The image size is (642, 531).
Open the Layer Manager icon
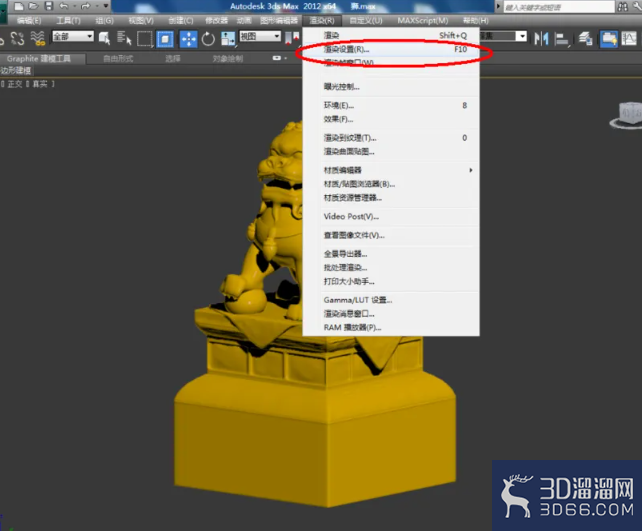pyautogui.click(x=585, y=39)
